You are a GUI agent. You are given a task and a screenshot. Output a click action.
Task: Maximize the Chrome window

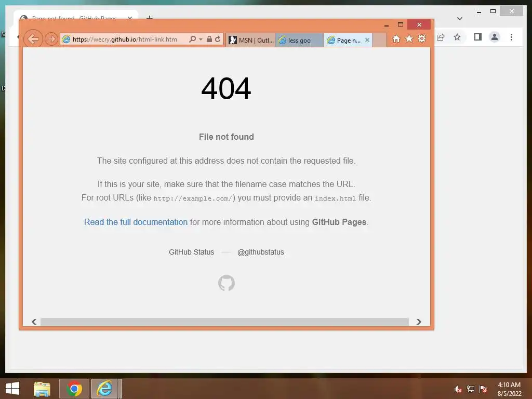pos(493,11)
